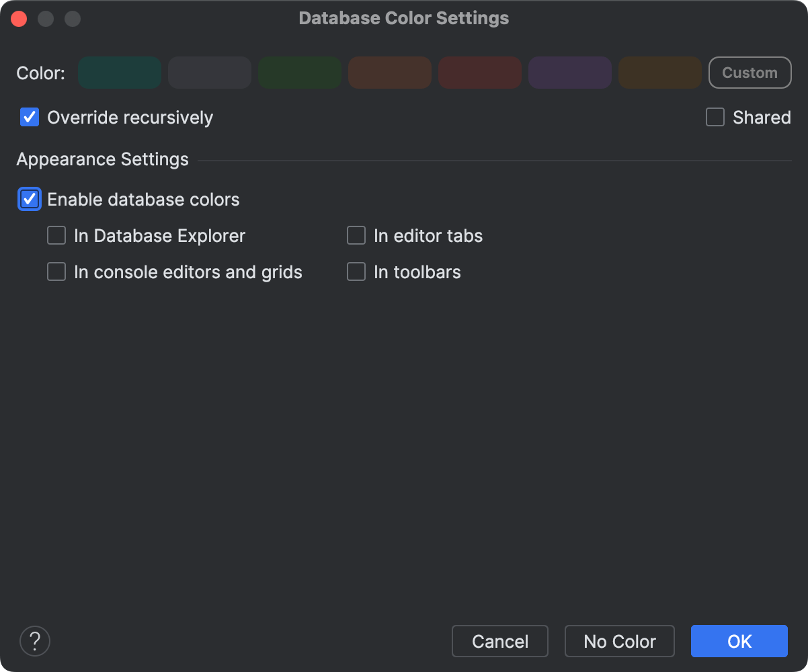This screenshot has width=808, height=672.
Task: Click the No Color button
Action: point(619,641)
